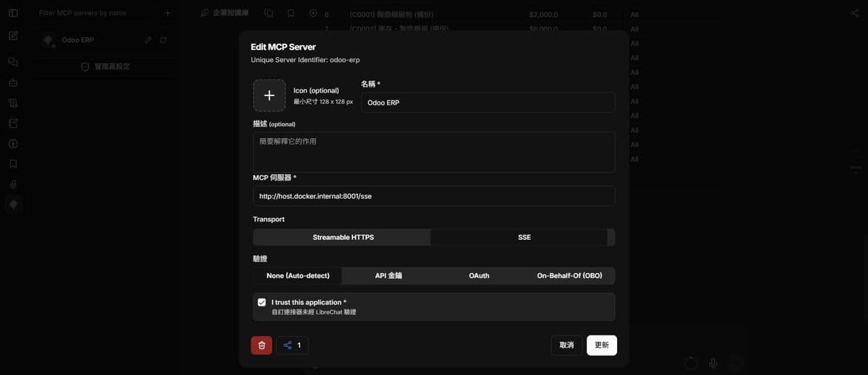Click the Unique Server Identifier: odoo-erp text
The image size is (868, 375).
pyautogui.click(x=305, y=60)
